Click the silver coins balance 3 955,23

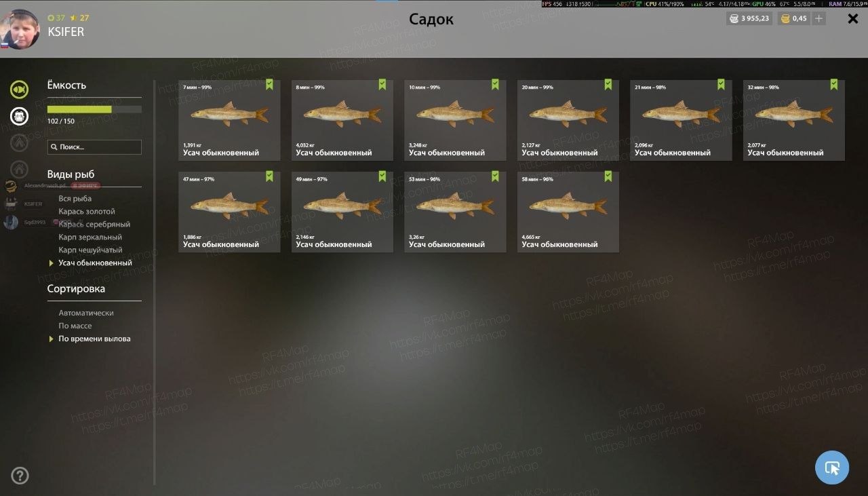point(749,18)
